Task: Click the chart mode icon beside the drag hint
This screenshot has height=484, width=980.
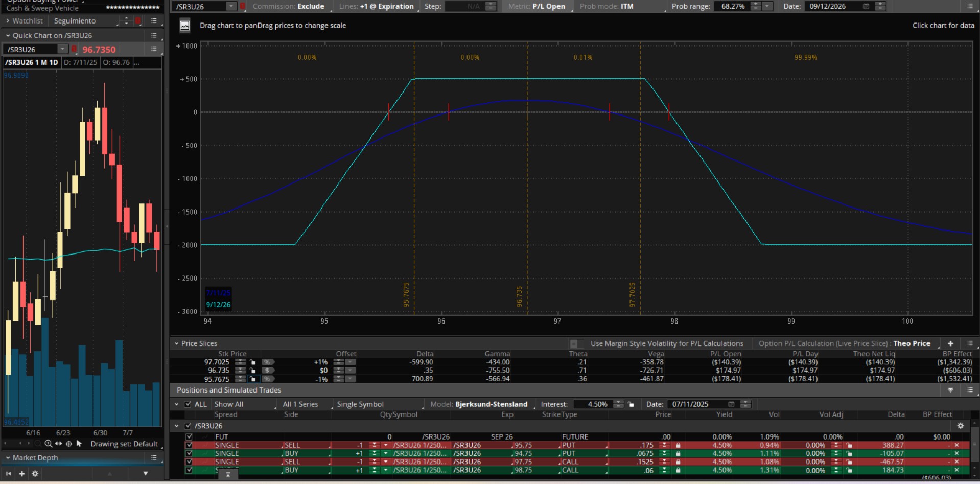Action: [185, 26]
